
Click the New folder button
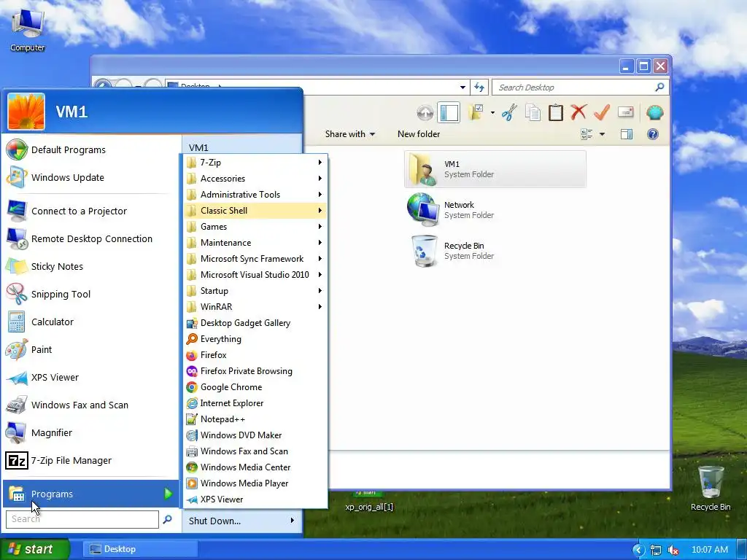(419, 134)
